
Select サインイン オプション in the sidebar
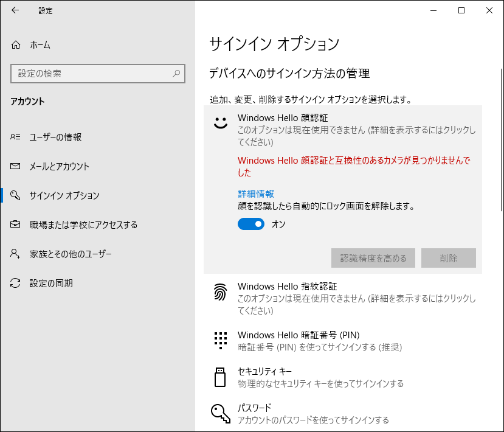coord(98,195)
